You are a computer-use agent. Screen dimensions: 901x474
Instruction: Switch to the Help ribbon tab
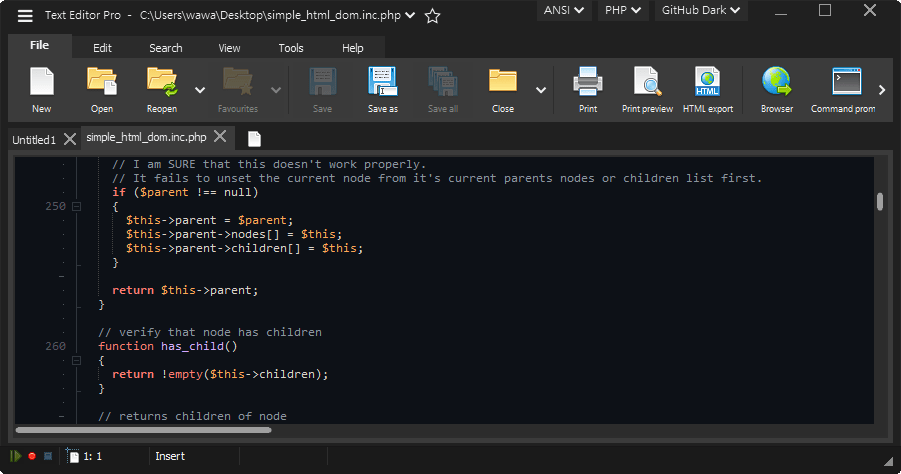coord(353,48)
